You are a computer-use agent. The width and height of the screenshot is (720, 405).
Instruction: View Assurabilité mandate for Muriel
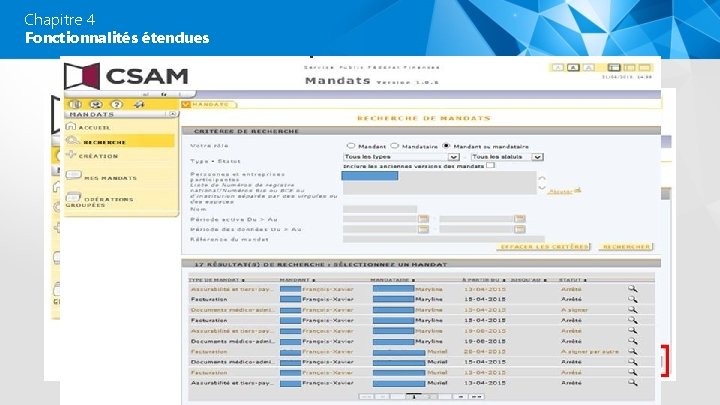click(633, 382)
